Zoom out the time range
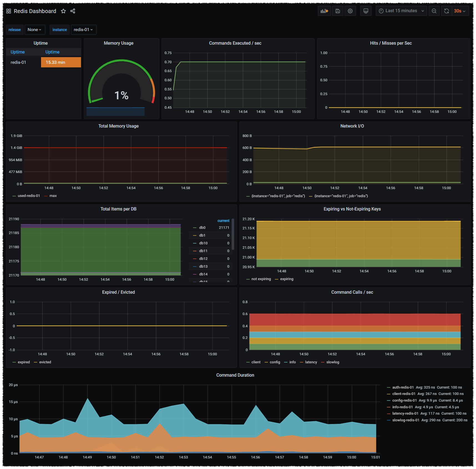476x469 pixels. [x=434, y=11]
